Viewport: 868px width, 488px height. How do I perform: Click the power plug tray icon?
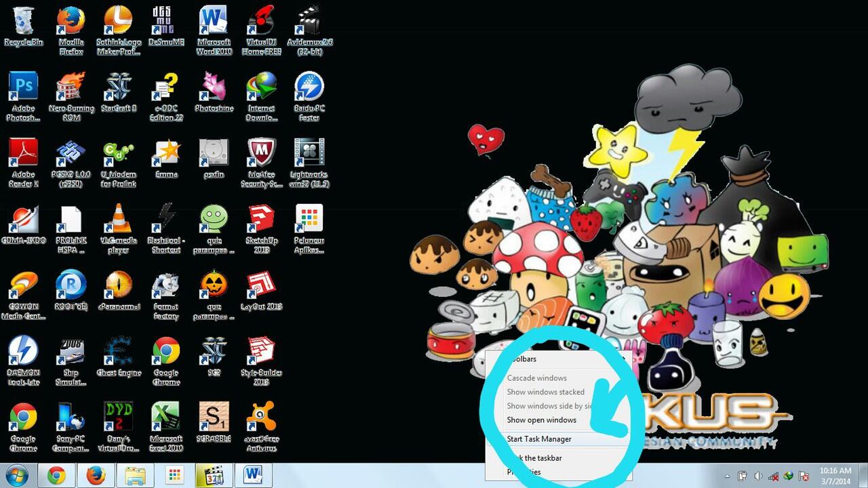(x=743, y=476)
